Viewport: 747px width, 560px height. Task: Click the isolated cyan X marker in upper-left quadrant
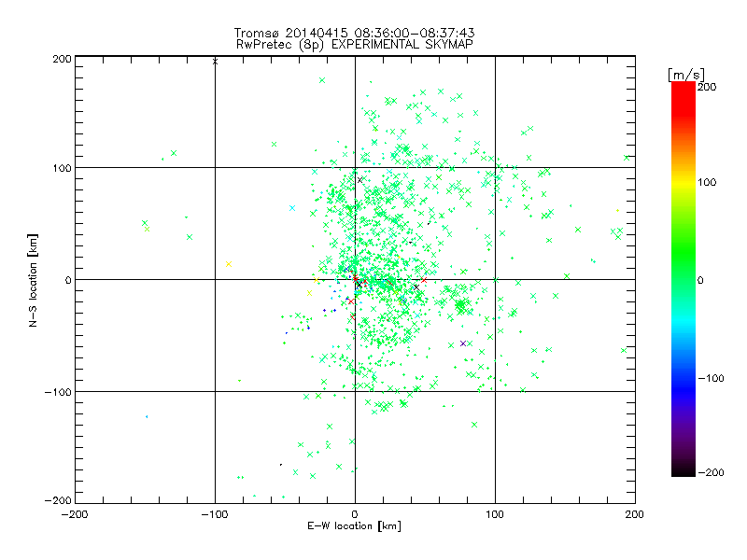pos(292,208)
